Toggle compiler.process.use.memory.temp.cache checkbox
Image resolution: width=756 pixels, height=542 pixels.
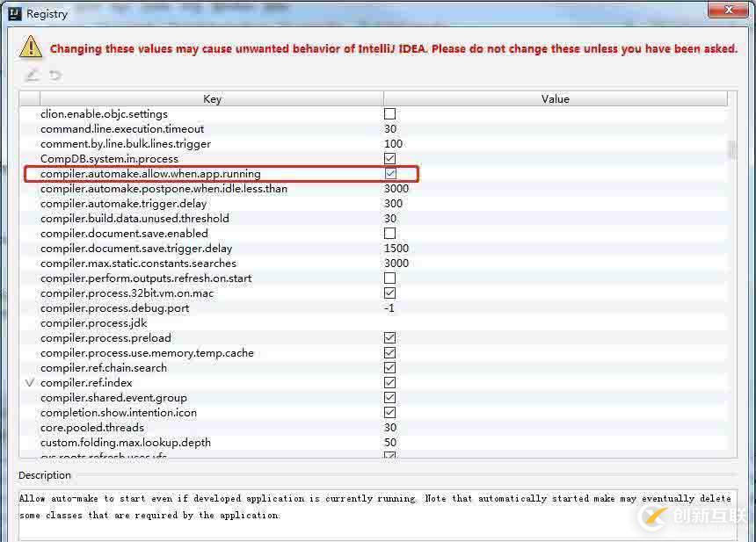click(389, 352)
